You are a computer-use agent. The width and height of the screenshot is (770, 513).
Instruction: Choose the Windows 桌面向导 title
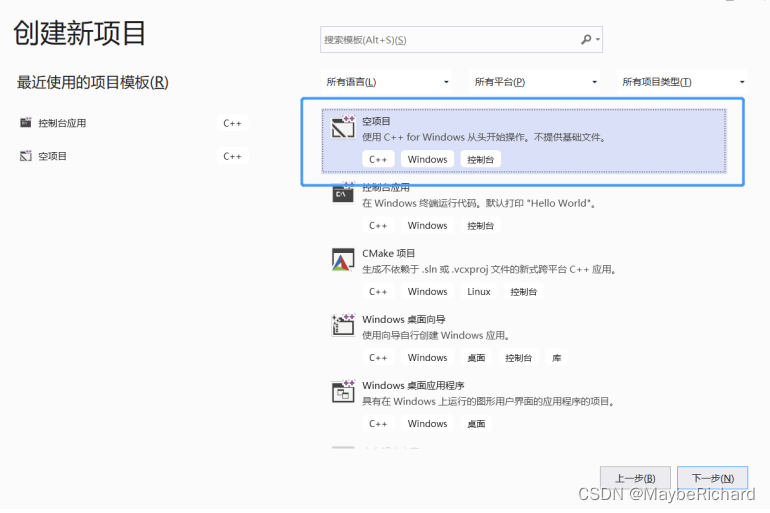coord(404,320)
